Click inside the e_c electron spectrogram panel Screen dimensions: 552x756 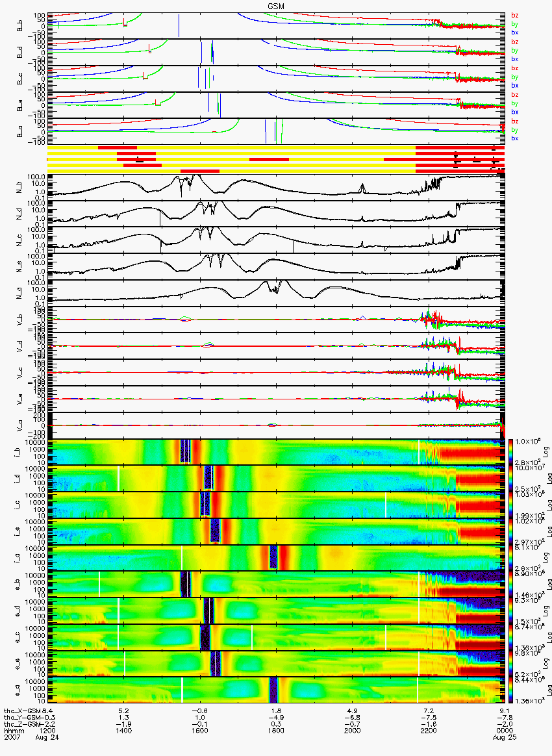[276, 637]
